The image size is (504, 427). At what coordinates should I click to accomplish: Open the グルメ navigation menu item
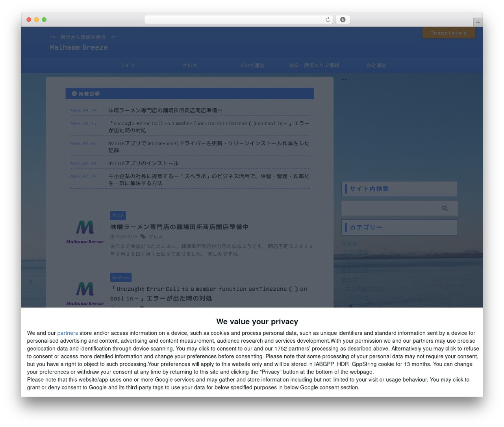pyautogui.click(x=189, y=65)
